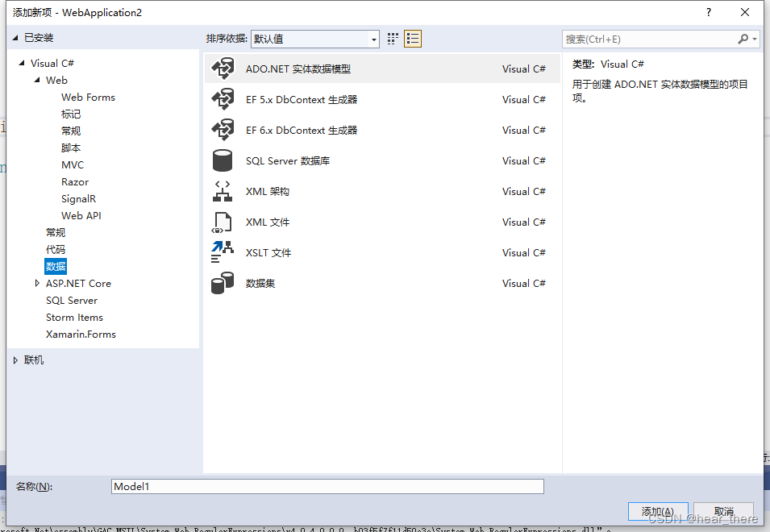Click Visual C# text in 数据集 row

pos(523,283)
